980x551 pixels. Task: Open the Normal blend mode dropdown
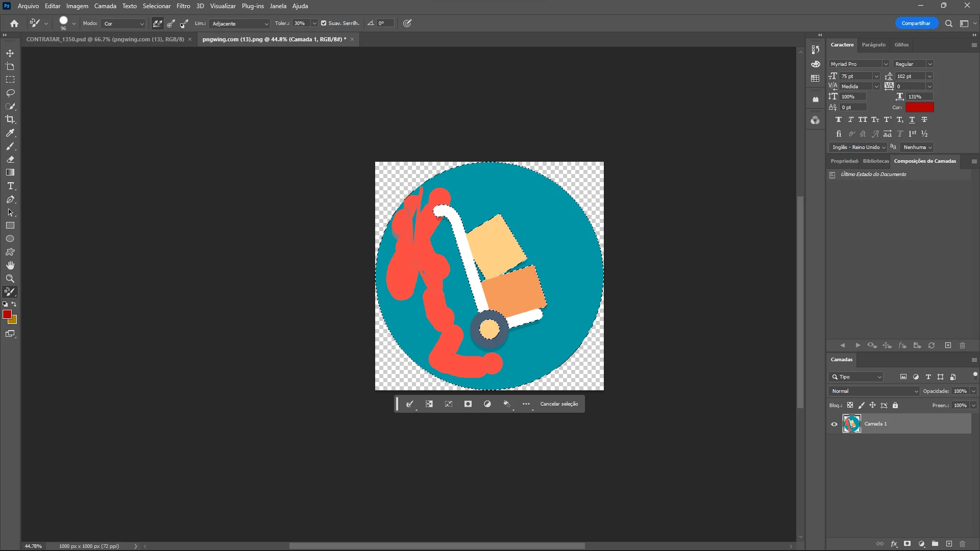(874, 391)
